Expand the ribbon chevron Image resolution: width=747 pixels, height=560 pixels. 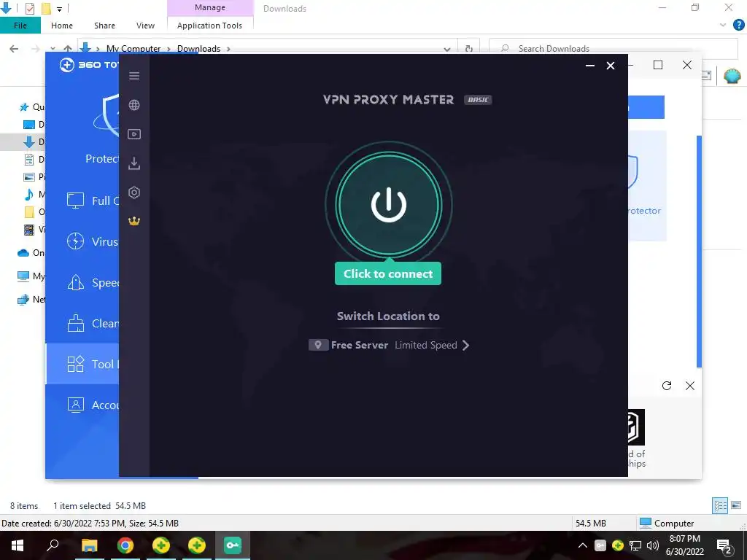tap(723, 26)
